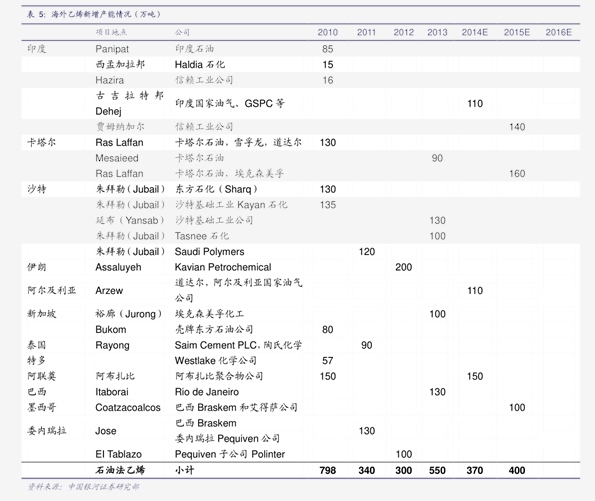
Task: Select value 90 in Mesaieed row
Action: (437, 158)
